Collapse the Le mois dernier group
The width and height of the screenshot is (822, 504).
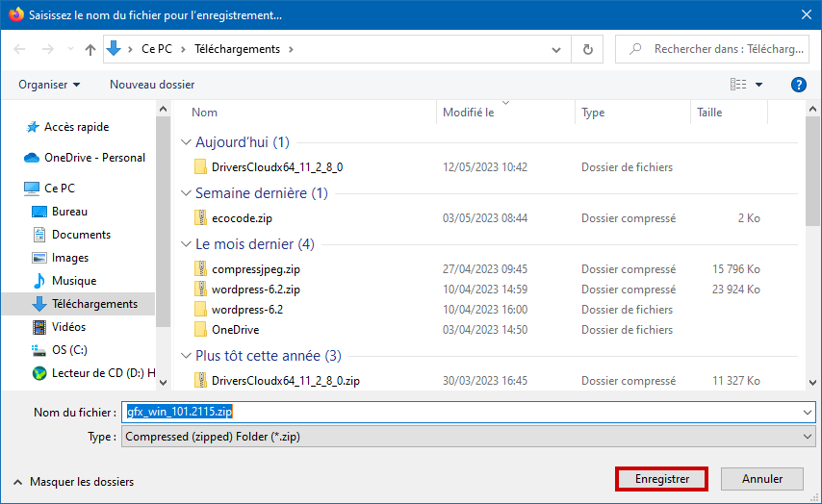click(186, 244)
